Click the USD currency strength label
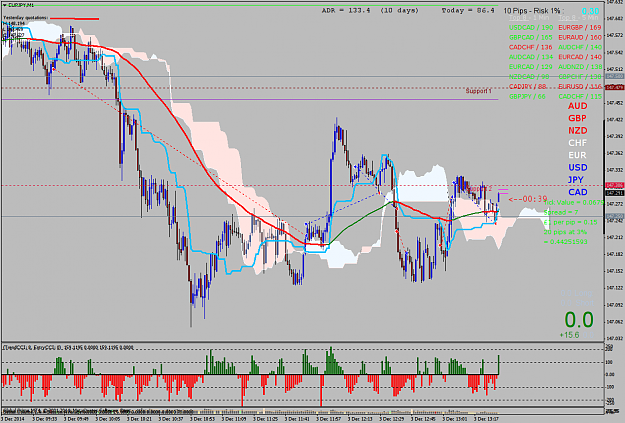Viewport: 625px width, 423px height. tap(578, 167)
